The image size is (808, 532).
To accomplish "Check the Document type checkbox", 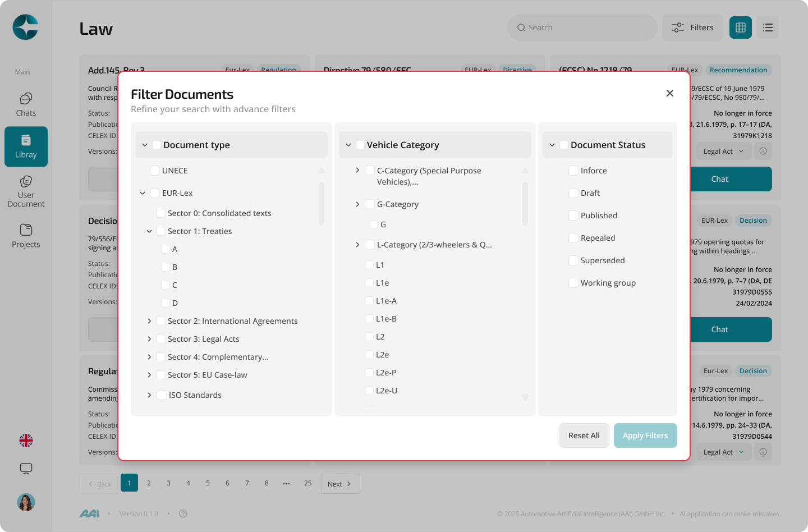I will pyautogui.click(x=157, y=145).
